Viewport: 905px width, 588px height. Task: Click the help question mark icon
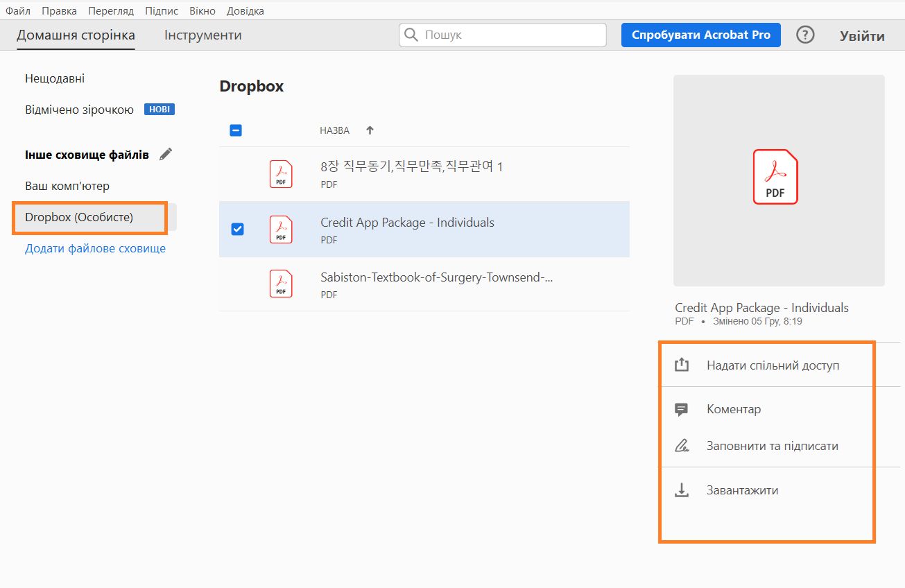click(804, 35)
